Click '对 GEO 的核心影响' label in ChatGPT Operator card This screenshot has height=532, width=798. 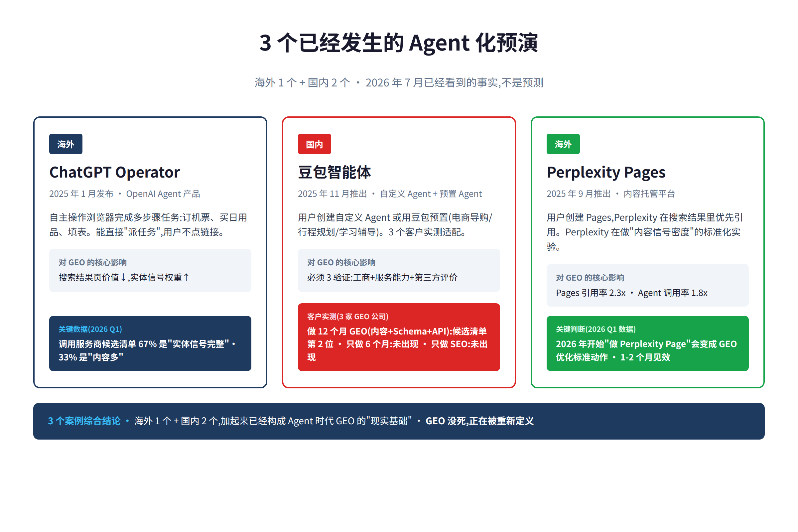[93, 262]
